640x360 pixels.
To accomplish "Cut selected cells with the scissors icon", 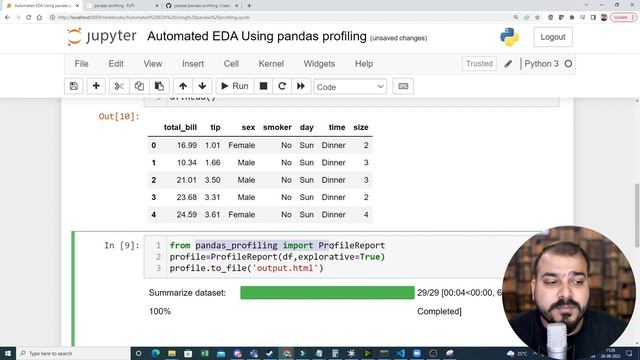I will (x=119, y=86).
